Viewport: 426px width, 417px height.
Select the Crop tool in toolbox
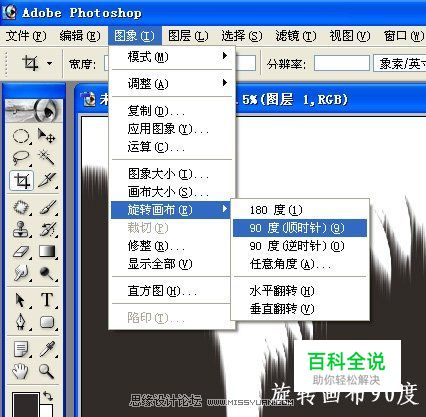coord(22,180)
